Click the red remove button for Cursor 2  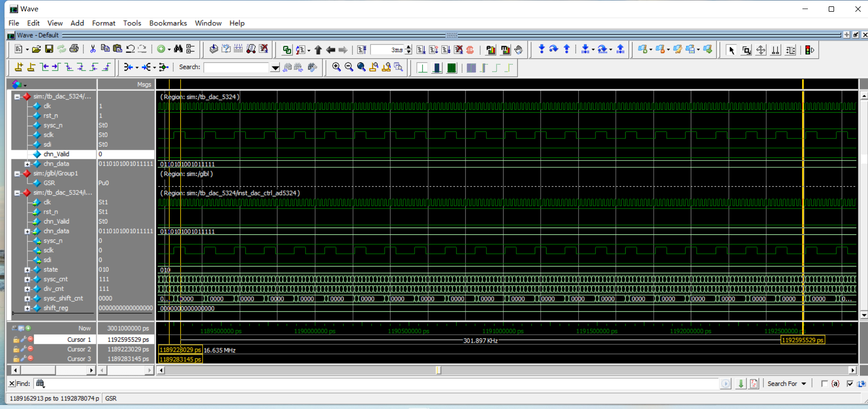tap(30, 348)
